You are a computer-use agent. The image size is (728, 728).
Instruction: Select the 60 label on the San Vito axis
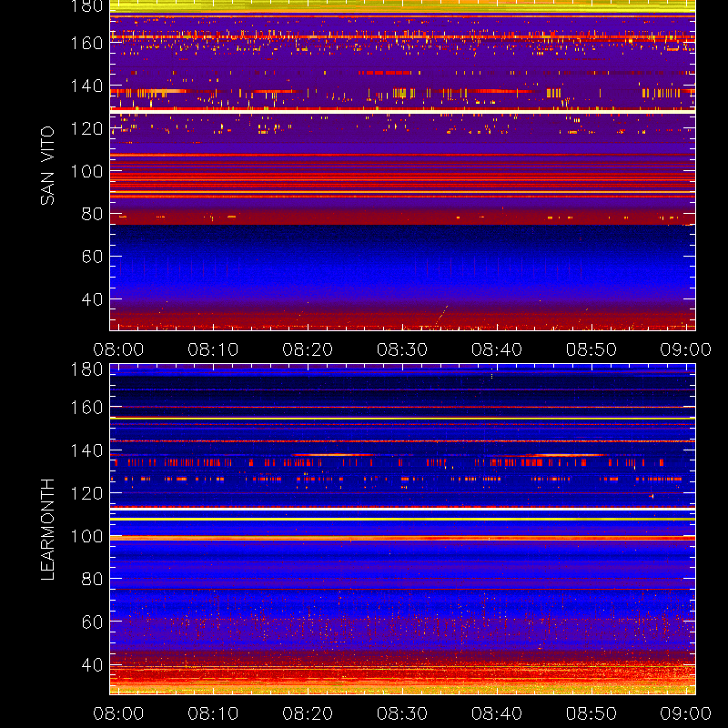92,257
